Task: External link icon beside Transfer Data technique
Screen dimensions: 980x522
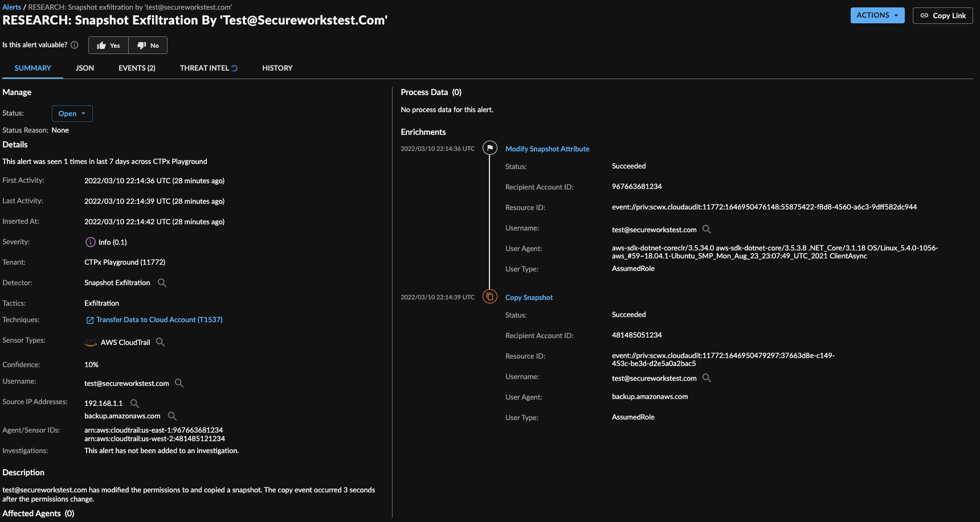Action: pos(89,320)
